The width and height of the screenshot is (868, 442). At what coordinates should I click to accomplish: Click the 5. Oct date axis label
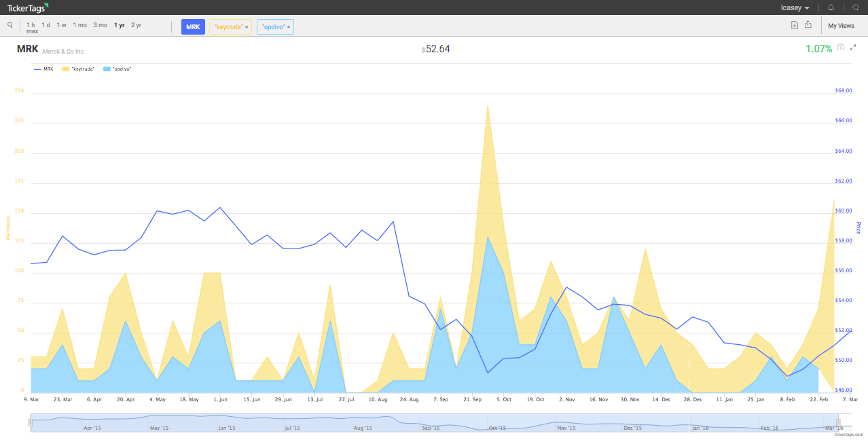coord(503,400)
